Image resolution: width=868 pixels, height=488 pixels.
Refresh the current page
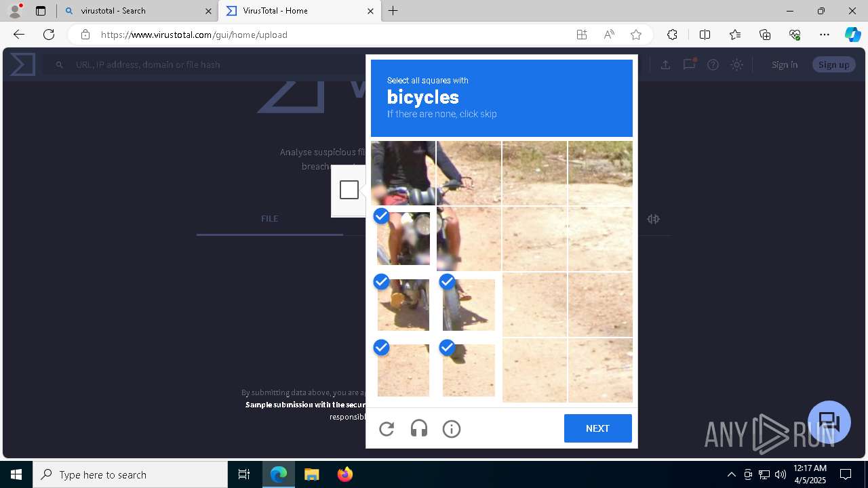coord(49,35)
